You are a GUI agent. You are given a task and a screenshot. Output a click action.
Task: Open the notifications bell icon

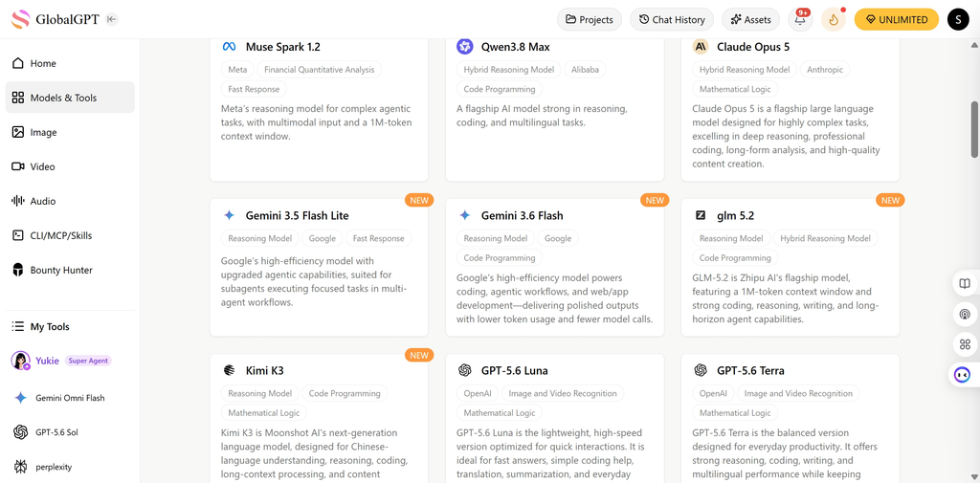pyautogui.click(x=801, y=19)
